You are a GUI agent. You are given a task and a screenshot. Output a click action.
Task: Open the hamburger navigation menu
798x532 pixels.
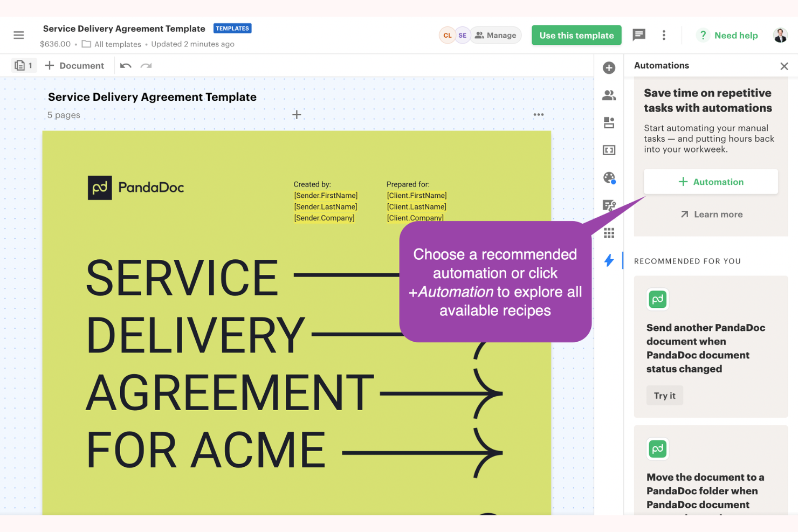19,36
